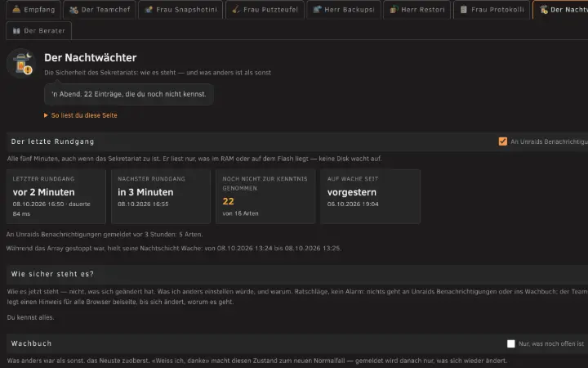Image resolution: width=588 pixels, height=368 pixels.
Task: Click the Nachtwächter lantern tab icon
Action: point(543,10)
